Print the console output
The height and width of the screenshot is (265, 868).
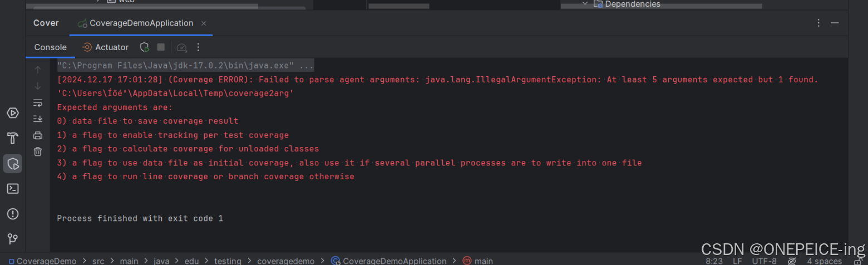[x=38, y=135]
